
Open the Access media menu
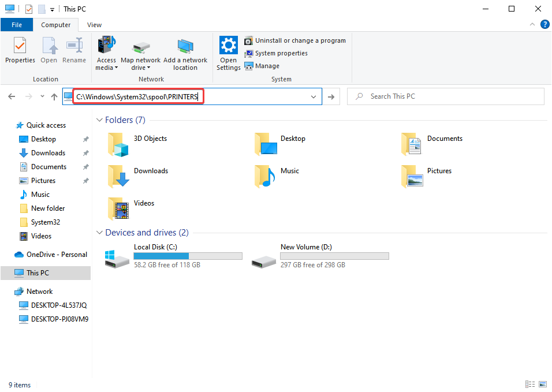click(106, 53)
